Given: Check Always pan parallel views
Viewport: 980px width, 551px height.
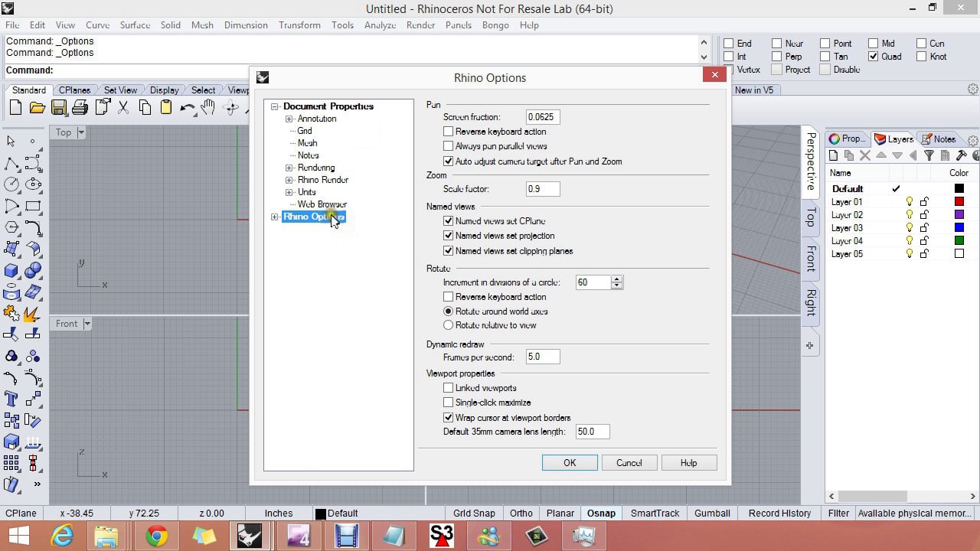Looking at the screenshot, I should [449, 146].
